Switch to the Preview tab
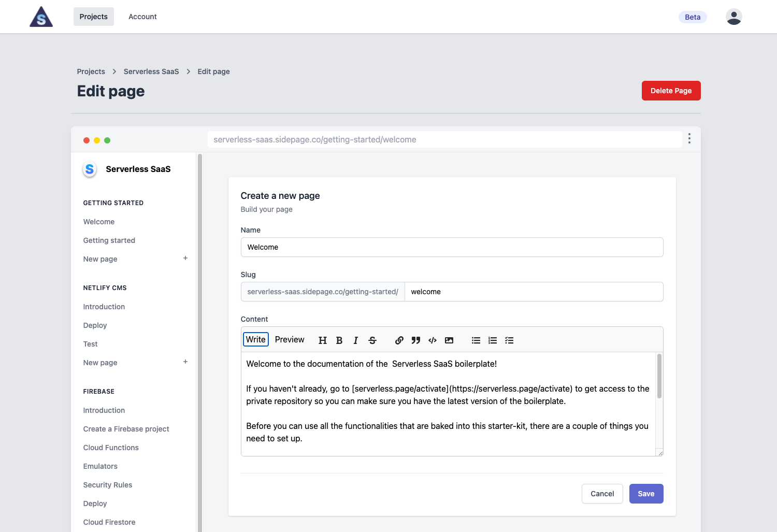The height and width of the screenshot is (532, 777). [290, 339]
